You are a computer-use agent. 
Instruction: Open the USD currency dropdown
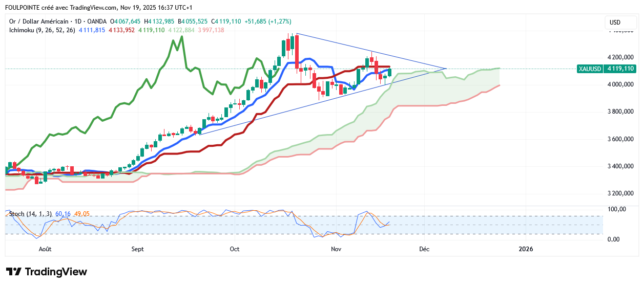(615, 23)
